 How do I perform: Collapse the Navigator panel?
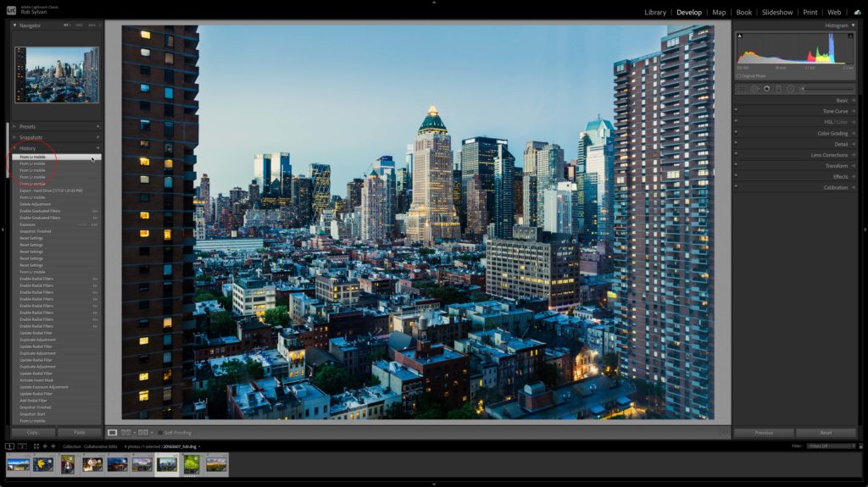click(14, 25)
